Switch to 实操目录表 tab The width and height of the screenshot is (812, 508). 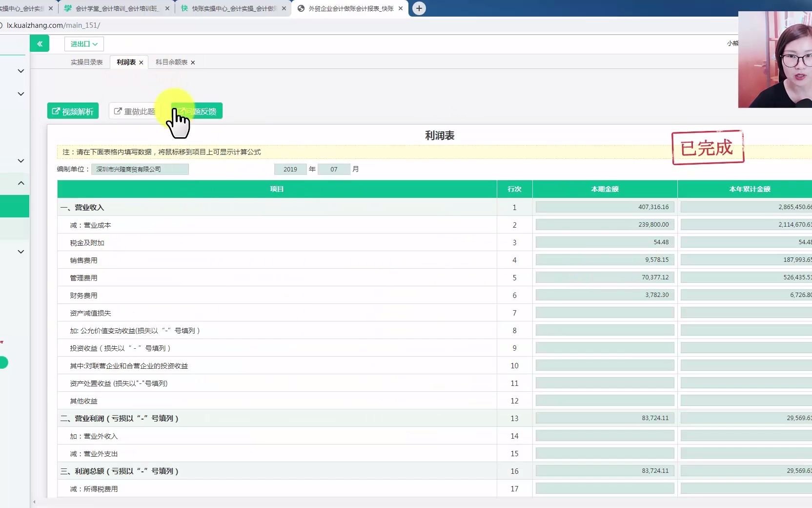point(86,62)
